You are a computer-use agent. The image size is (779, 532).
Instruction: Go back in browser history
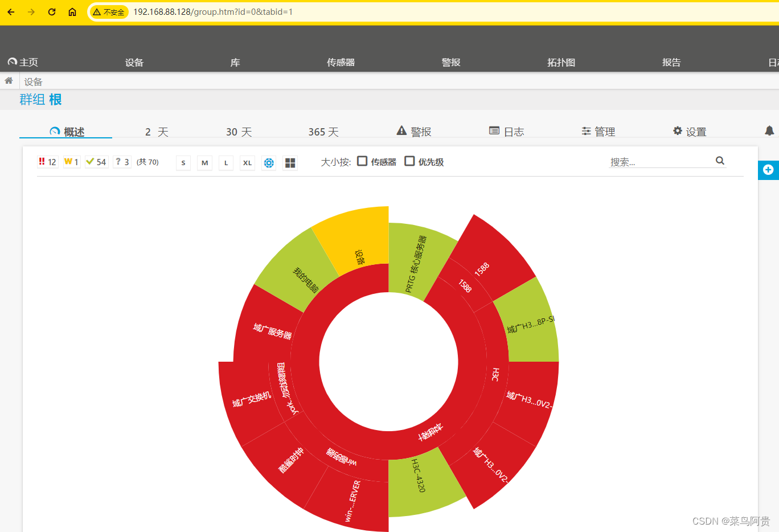tap(11, 12)
